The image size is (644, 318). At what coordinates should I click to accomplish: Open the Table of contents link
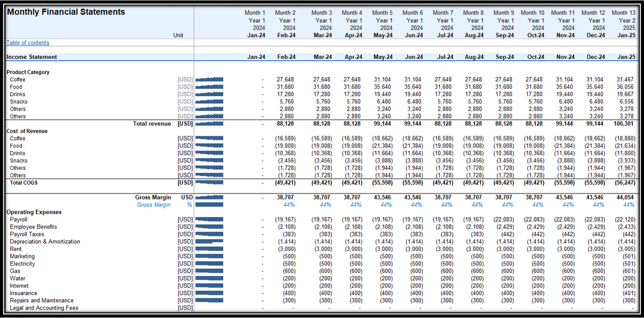click(28, 43)
